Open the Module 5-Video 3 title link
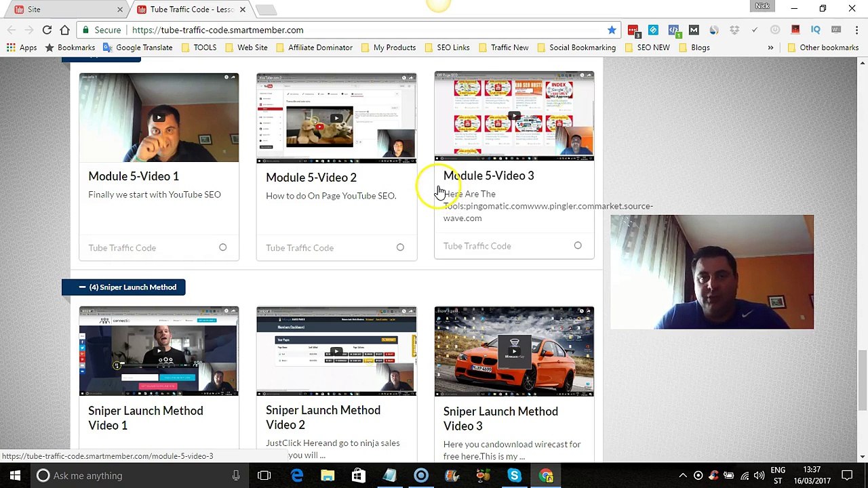 [x=489, y=176]
